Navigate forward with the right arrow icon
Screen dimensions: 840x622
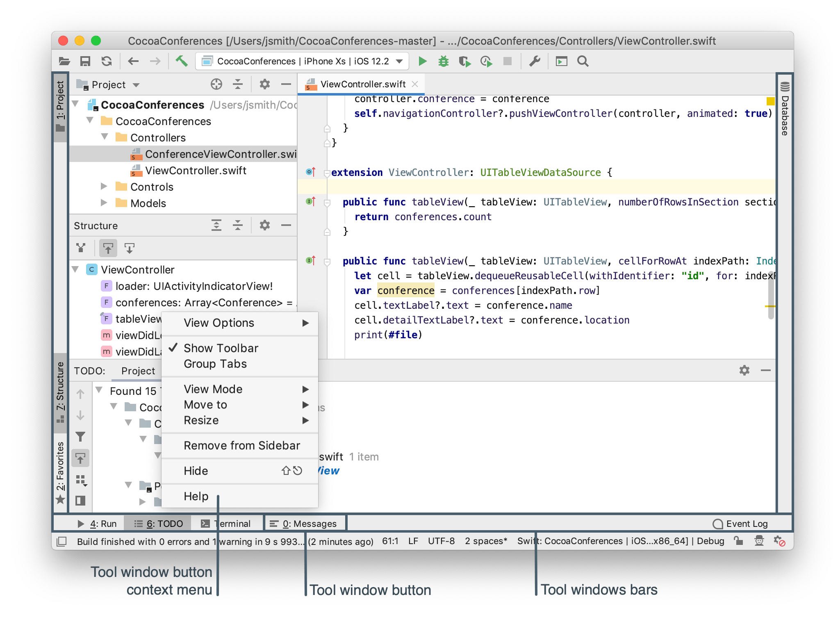tap(155, 62)
